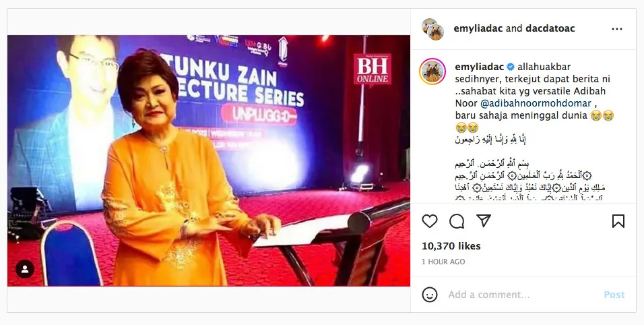Open emyliadac profile from header

click(x=478, y=28)
